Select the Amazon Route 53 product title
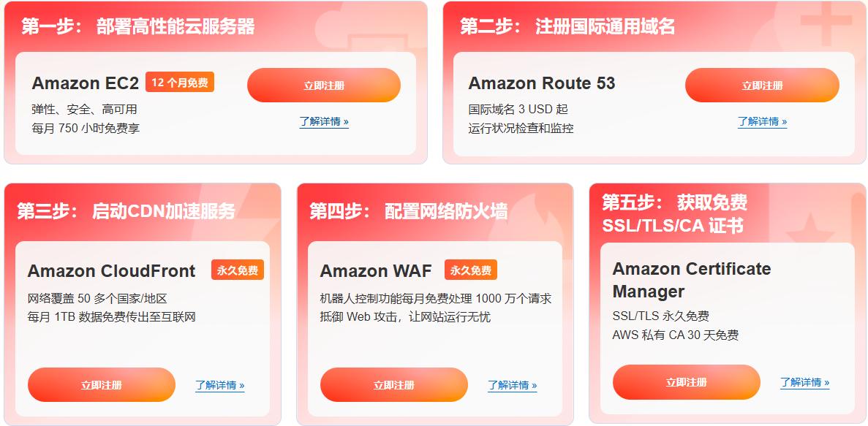The width and height of the screenshot is (868, 426). pyautogui.click(x=541, y=83)
